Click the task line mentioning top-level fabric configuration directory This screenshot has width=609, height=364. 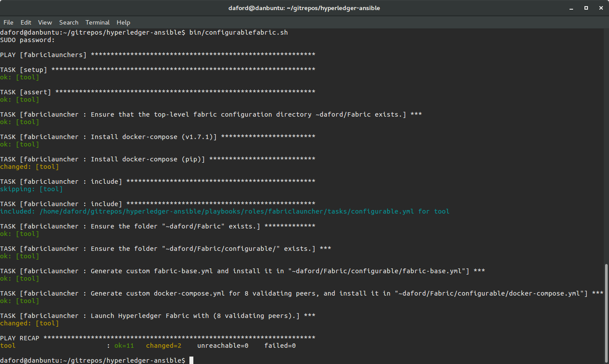pyautogui.click(x=211, y=114)
